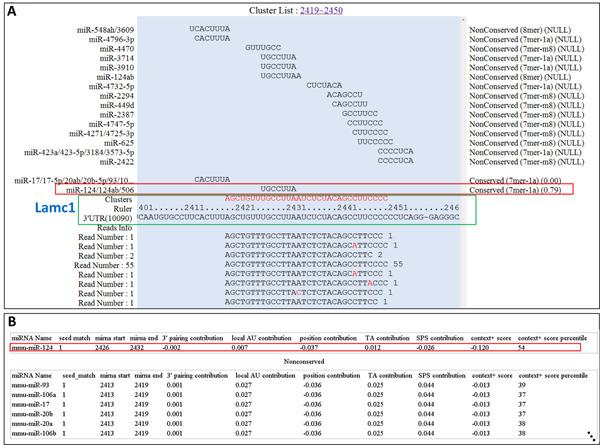Click the Clusters row label
This screenshot has width=600, height=445.
click(118, 199)
